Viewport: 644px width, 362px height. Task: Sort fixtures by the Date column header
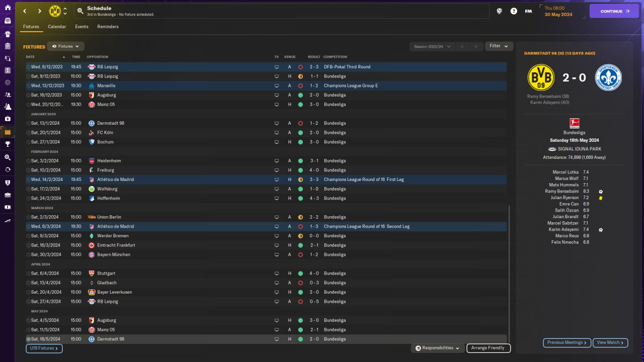45,57
